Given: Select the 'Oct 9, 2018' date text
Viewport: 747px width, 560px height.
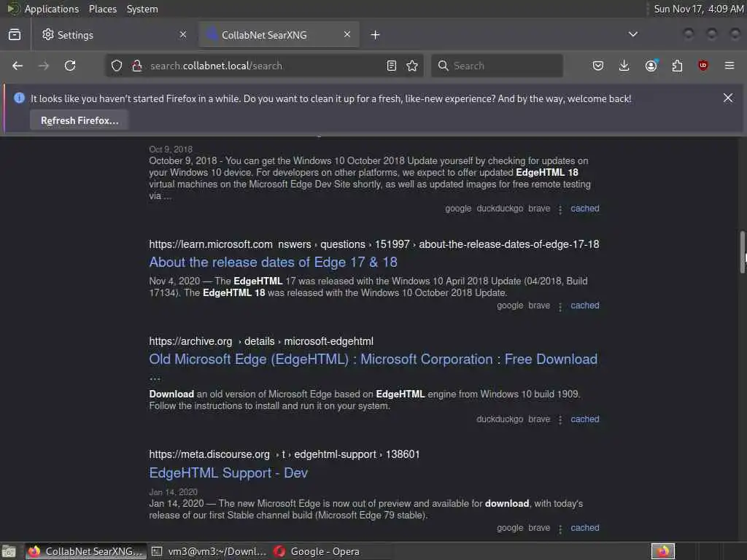Looking at the screenshot, I should coord(171,149).
